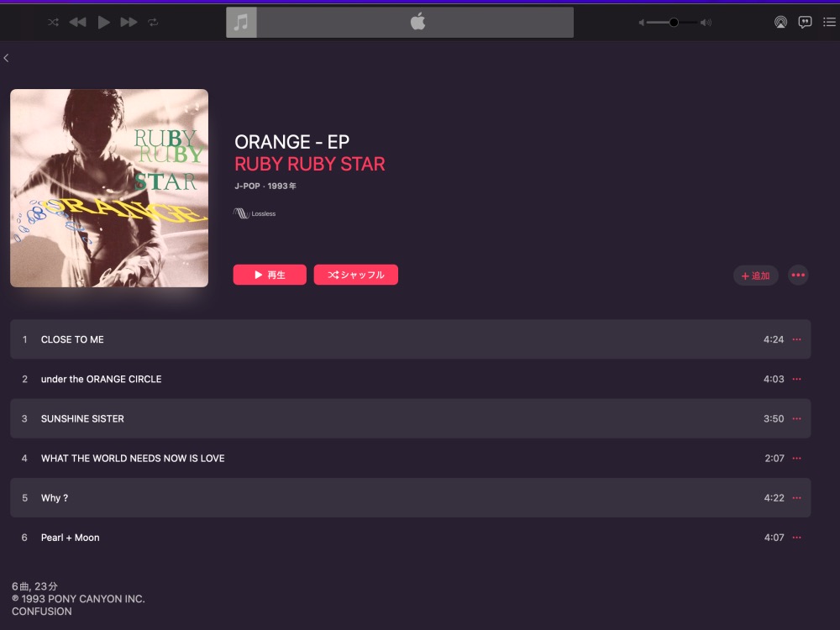840x630 pixels.
Task: Click the シャッフル shuffle album button
Action: (355, 275)
